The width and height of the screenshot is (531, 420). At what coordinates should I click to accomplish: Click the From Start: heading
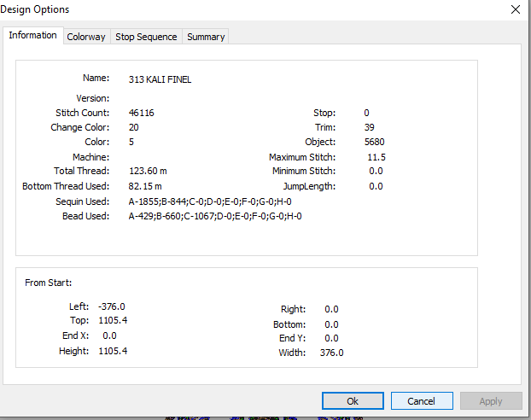(49, 283)
